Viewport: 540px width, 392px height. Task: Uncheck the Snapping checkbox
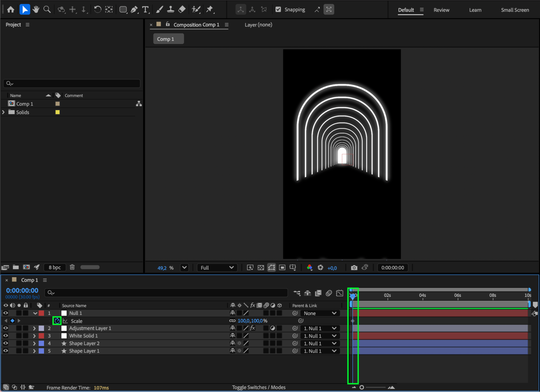coord(278,10)
